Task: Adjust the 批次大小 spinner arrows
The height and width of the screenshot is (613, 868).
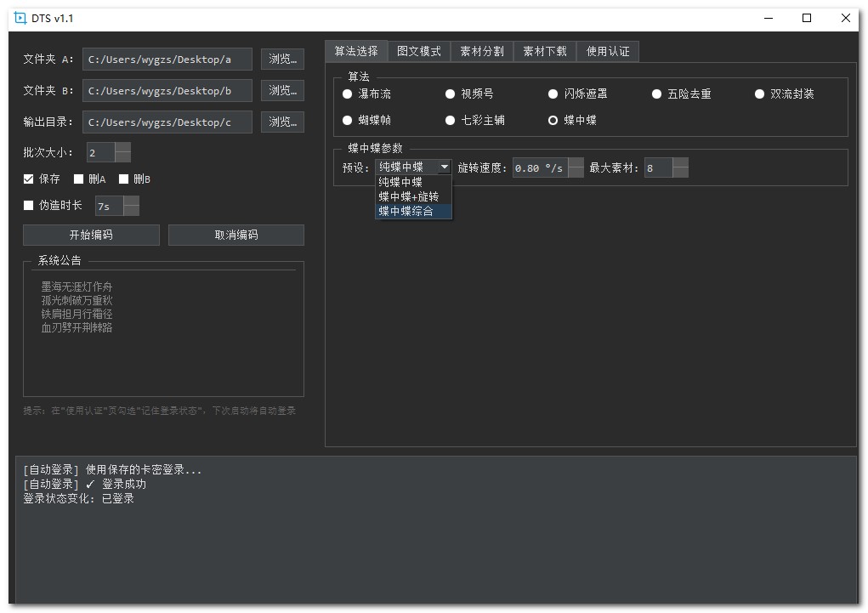Action: [x=122, y=153]
